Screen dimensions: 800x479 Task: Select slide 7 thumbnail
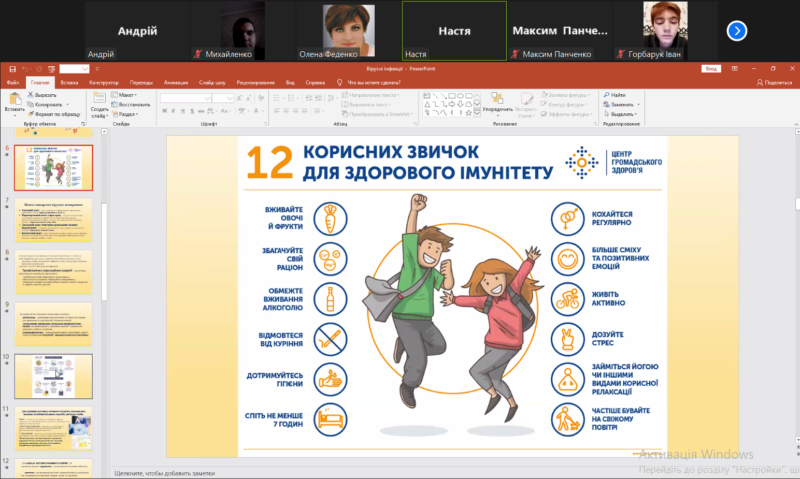tap(54, 220)
